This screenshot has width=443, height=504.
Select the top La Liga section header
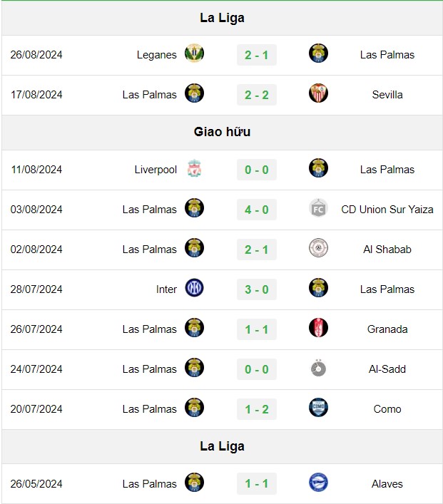[x=222, y=18]
